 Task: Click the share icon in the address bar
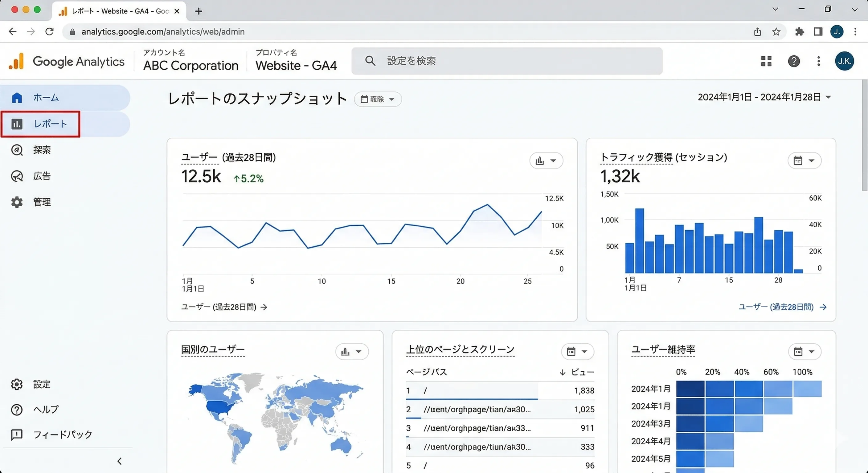pos(757,32)
